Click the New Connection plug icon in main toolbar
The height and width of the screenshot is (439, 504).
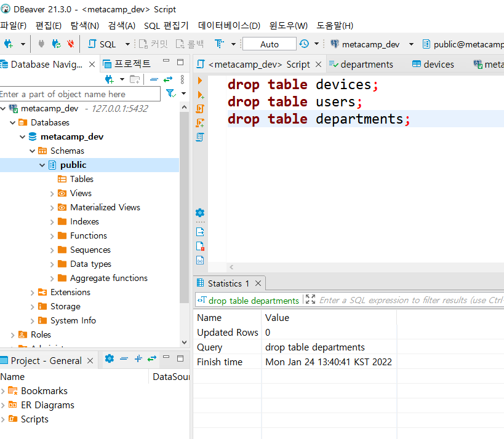click(x=9, y=44)
